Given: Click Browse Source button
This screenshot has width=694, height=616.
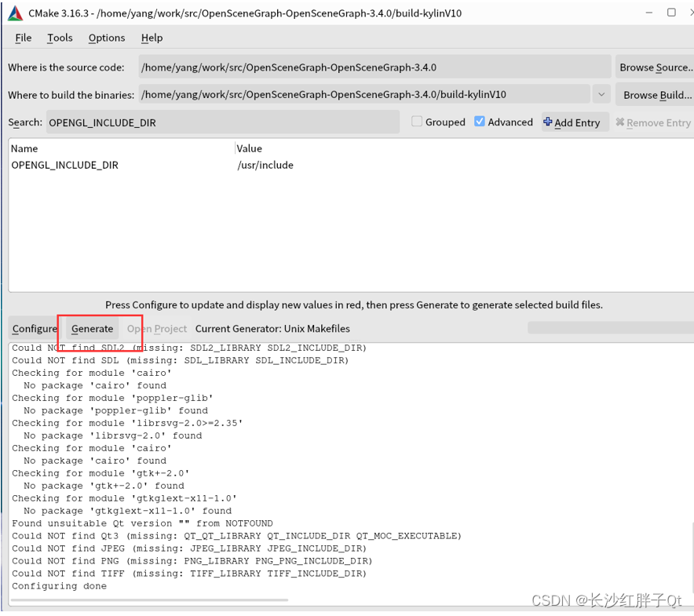Looking at the screenshot, I should pyautogui.click(x=655, y=67).
